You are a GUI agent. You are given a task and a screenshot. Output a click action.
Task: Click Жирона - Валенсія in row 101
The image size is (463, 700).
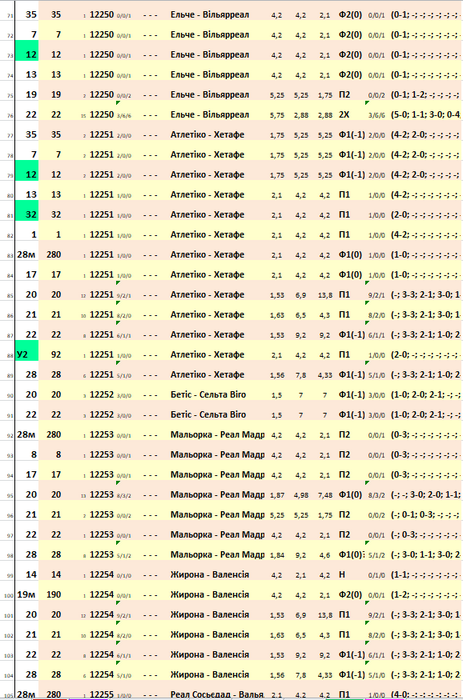coord(209,615)
